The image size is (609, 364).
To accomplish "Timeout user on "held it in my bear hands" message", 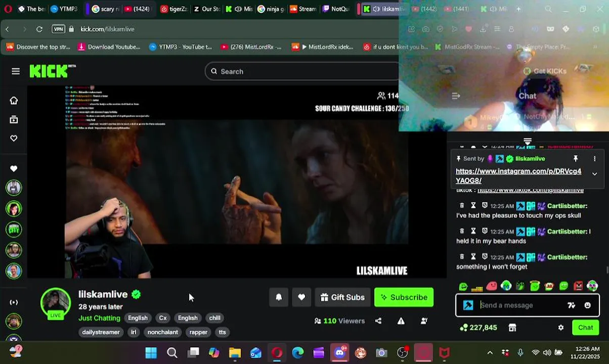I will (x=473, y=231).
